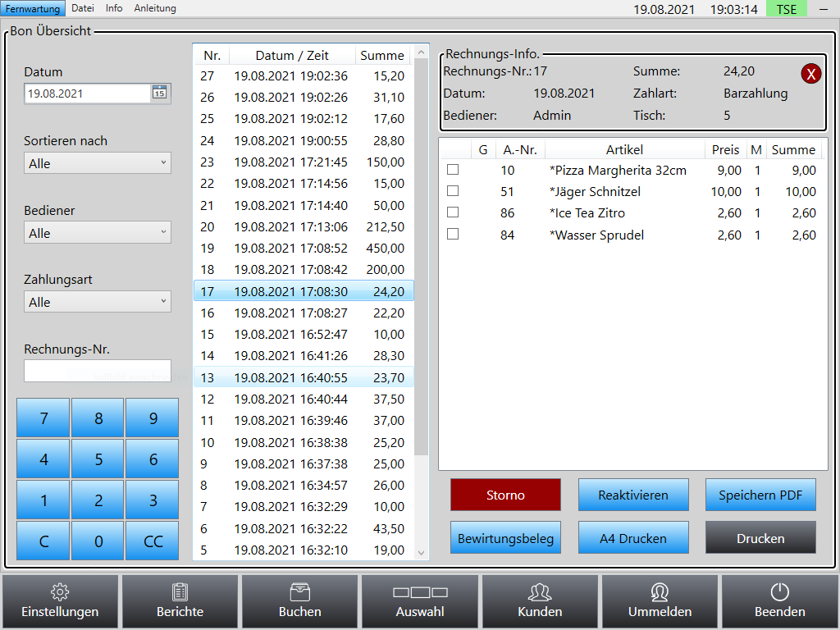This screenshot has height=630, width=840.
Task: Tap the keypad CC key
Action: [153, 541]
